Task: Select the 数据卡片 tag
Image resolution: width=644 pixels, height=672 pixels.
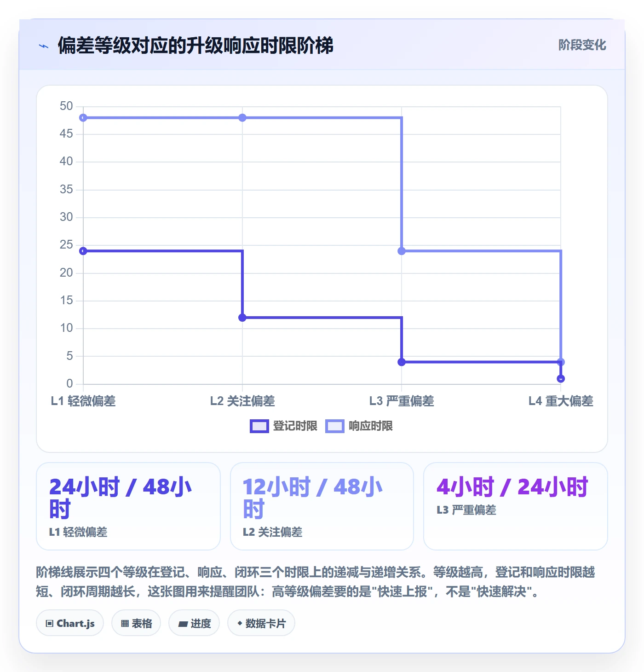Action: tap(261, 623)
